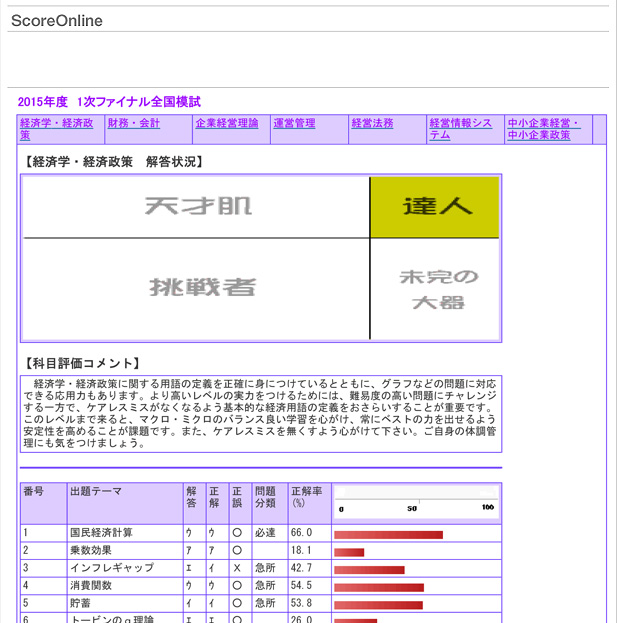Viewport: 617px width, 623px height.
Task: Click the 2015年度 1次ファイナル全国模試 heading
Action: (109, 102)
